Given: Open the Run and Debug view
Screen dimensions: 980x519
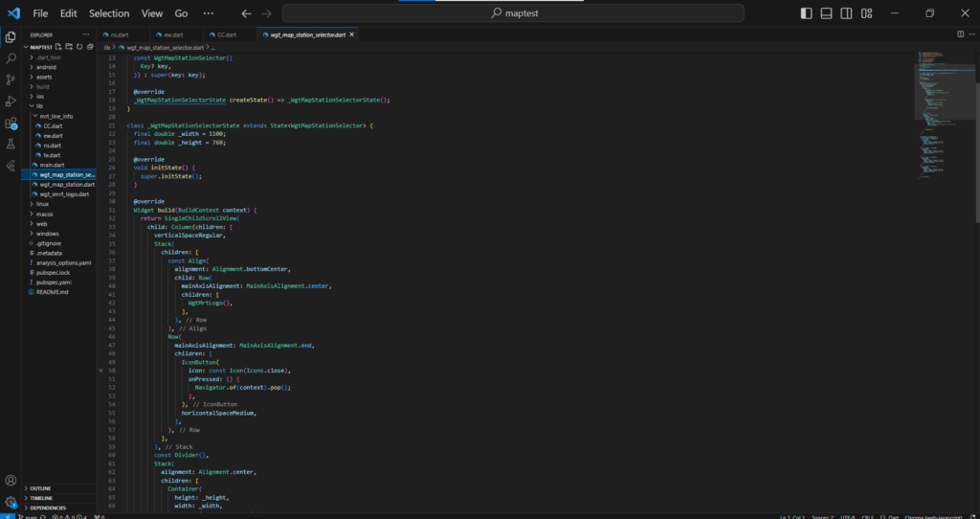Looking at the screenshot, I should [x=11, y=102].
